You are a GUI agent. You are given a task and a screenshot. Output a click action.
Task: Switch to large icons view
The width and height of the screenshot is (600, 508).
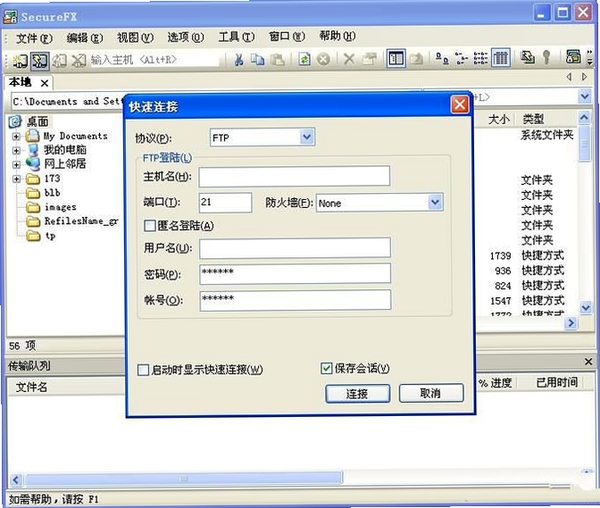click(x=442, y=58)
